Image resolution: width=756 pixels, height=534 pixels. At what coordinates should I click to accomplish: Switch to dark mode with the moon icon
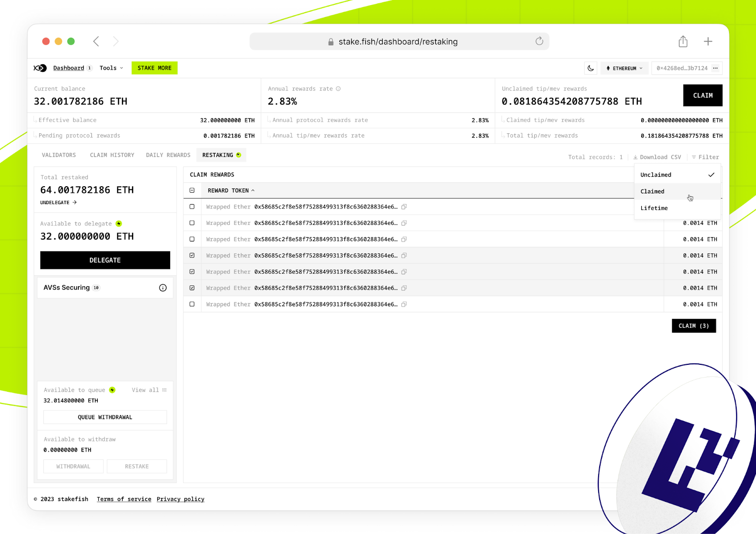(591, 68)
